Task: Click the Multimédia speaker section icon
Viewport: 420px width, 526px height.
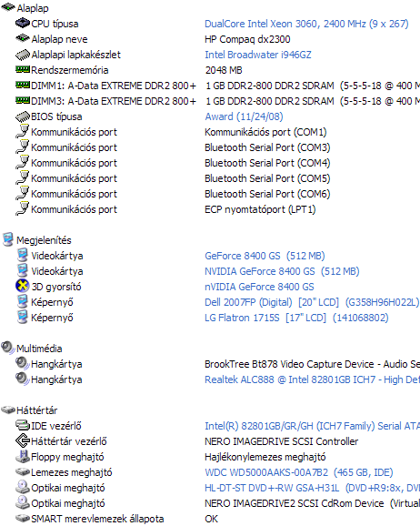Action: [8, 348]
